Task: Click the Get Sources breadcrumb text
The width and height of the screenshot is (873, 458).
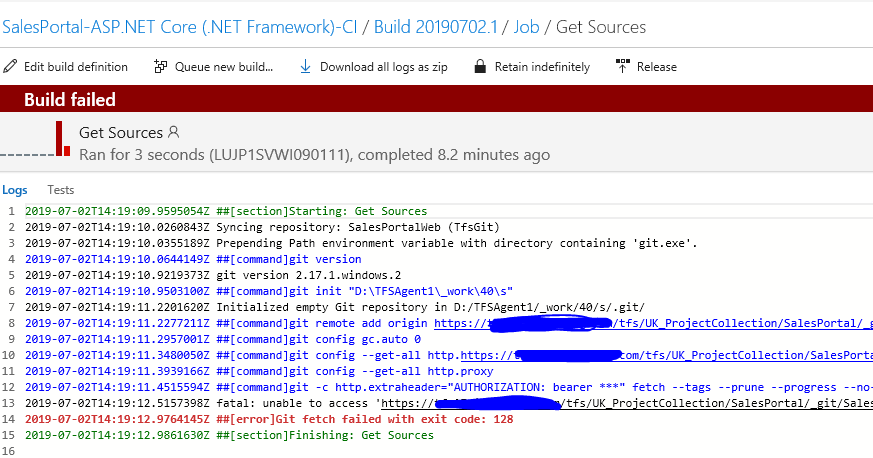Action: coord(601,27)
